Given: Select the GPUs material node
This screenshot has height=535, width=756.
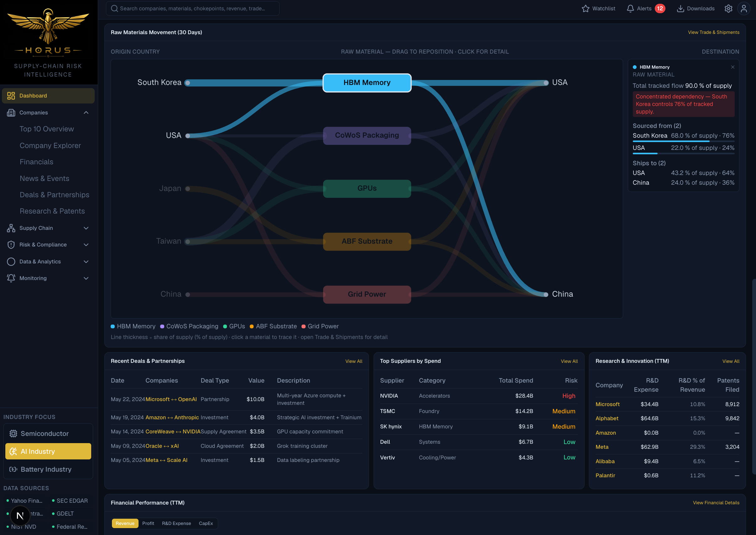Looking at the screenshot, I should [367, 188].
